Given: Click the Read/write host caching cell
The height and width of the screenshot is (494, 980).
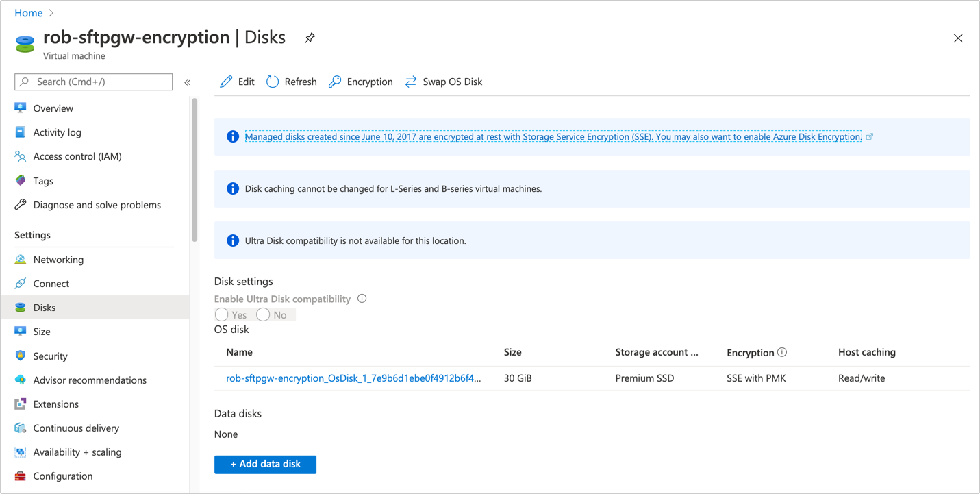Looking at the screenshot, I should click(862, 378).
